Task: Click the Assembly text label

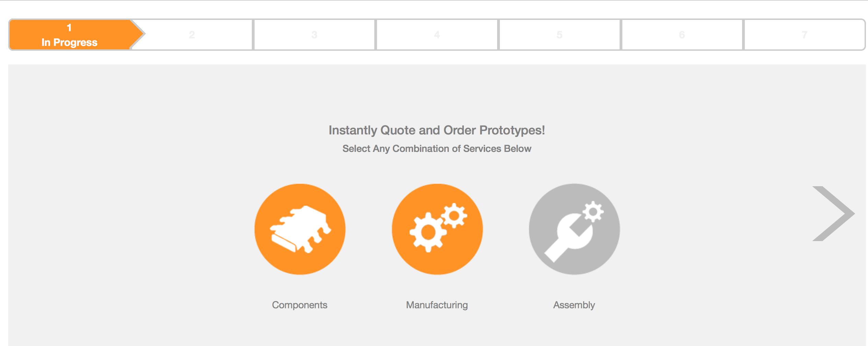Action: (x=574, y=305)
